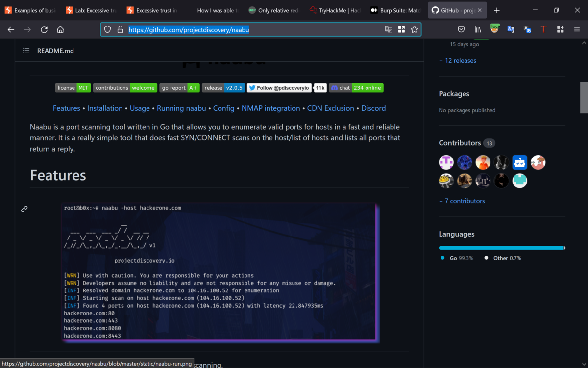The width and height of the screenshot is (588, 368).
Task: Open the red T extension icon
Action: 543,29
